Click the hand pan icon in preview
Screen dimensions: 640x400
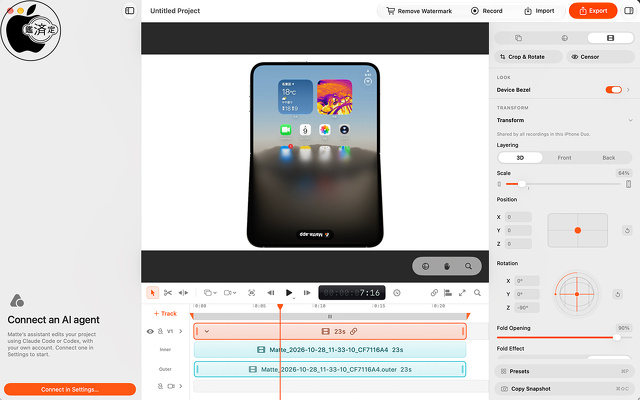tap(447, 266)
